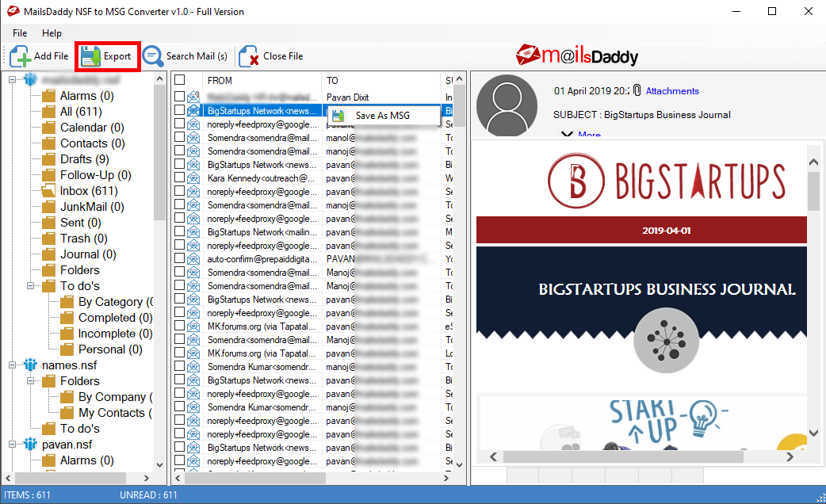The width and height of the screenshot is (826, 504).
Task: Click the Incomplete (0) folder icon
Action: (67, 334)
